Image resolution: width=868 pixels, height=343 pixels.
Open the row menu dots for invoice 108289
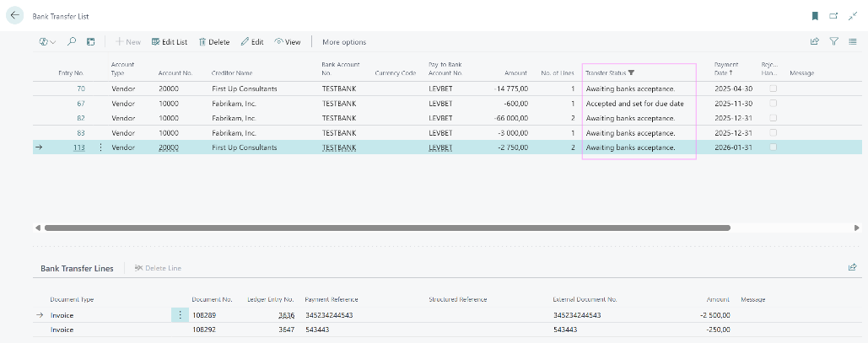[x=180, y=315]
